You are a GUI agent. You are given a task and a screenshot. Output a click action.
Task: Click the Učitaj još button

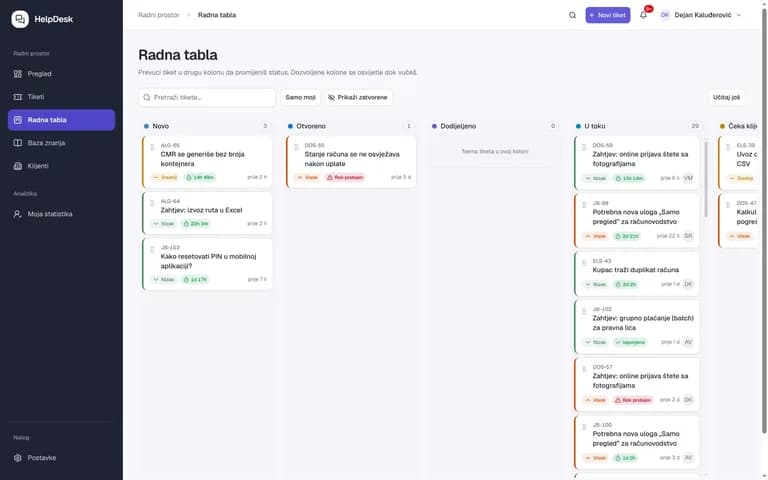coord(726,97)
